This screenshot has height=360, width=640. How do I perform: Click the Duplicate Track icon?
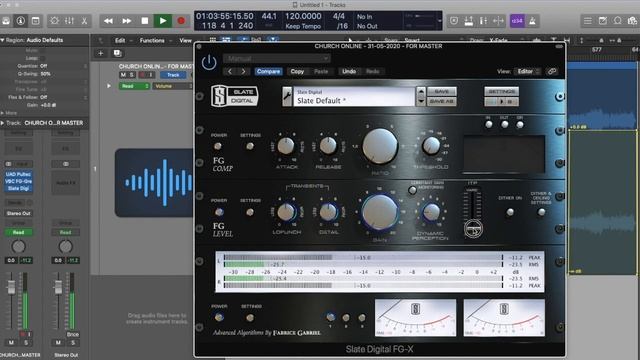point(117,53)
